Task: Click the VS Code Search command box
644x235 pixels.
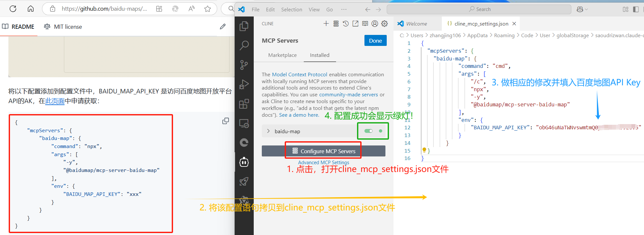Action: (x=479, y=9)
